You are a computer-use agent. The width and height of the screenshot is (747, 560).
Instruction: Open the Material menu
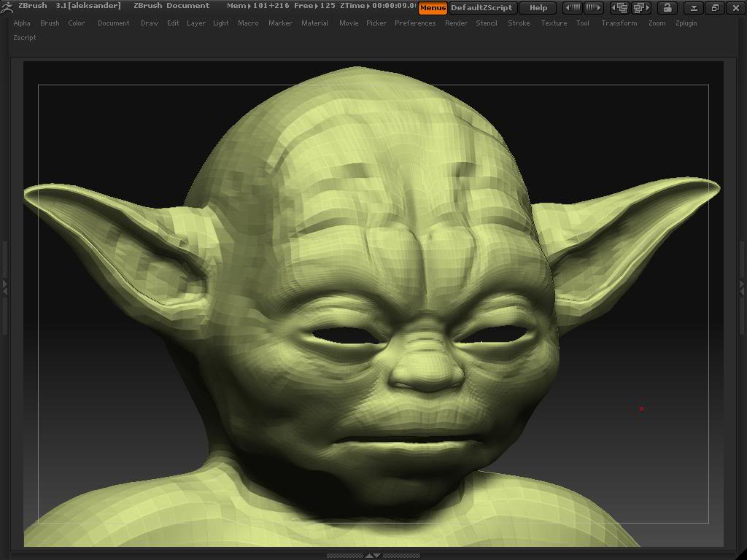pos(314,23)
